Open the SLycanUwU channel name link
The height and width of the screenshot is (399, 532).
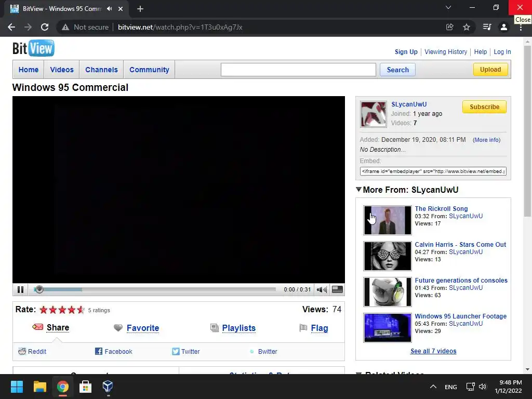tap(409, 104)
